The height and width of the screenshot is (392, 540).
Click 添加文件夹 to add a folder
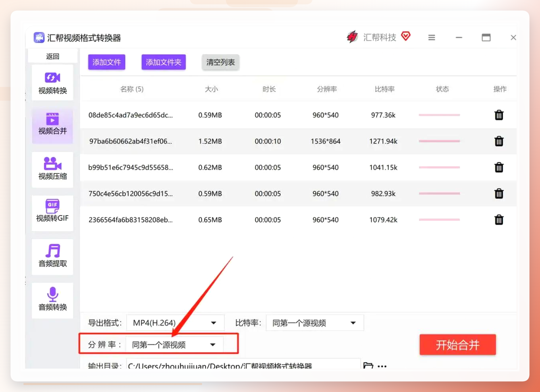pos(164,62)
